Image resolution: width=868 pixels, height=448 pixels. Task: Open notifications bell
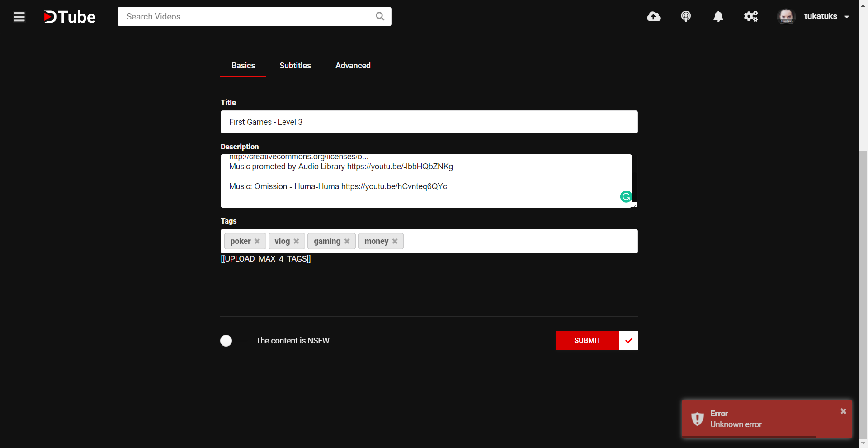[x=718, y=17]
